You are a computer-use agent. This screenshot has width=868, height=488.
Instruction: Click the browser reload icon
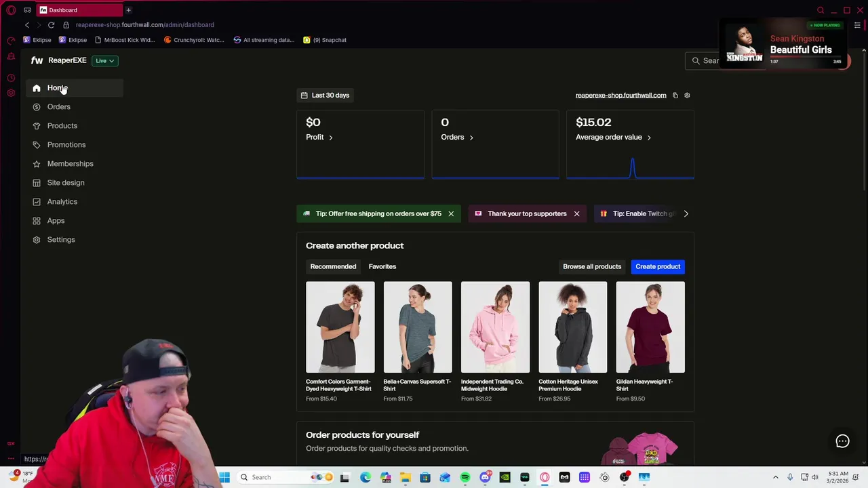[51, 25]
